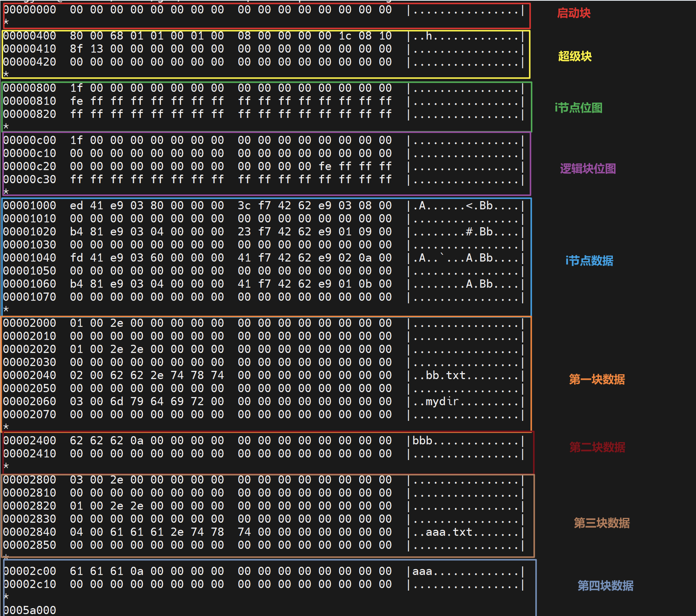
Task: Click the 第四块数据 label
Action: tap(605, 586)
